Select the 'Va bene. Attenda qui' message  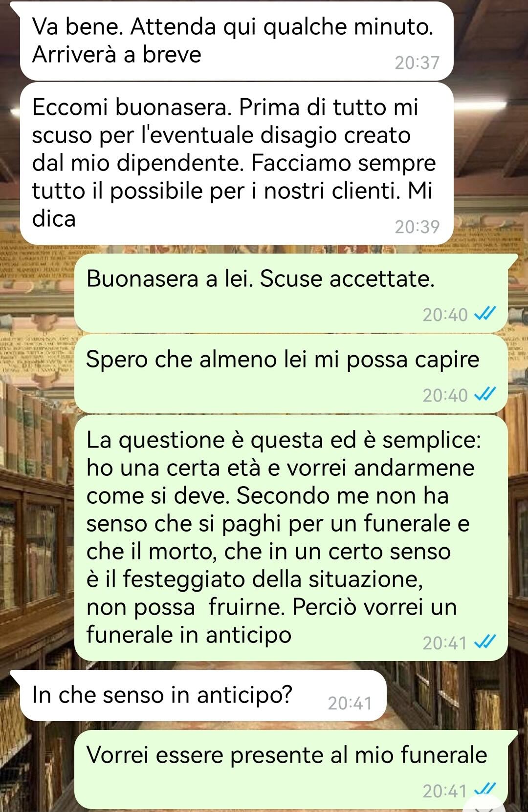point(237,41)
